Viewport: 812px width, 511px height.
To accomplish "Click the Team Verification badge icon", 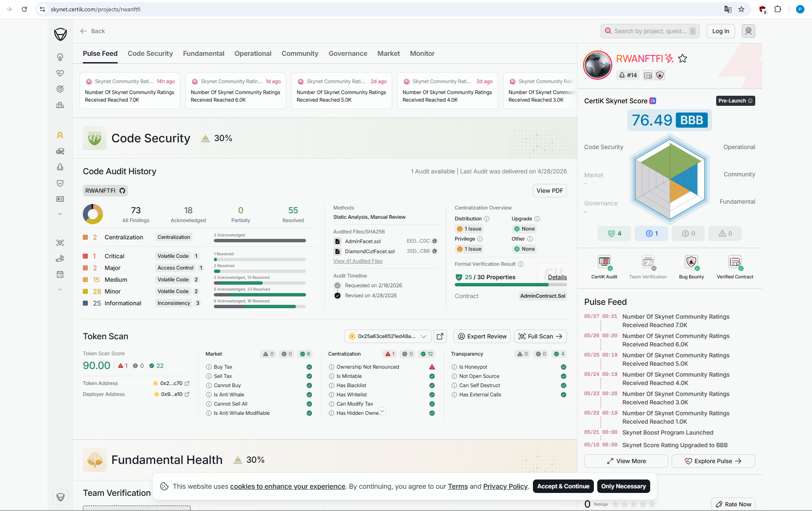I will [648, 262].
